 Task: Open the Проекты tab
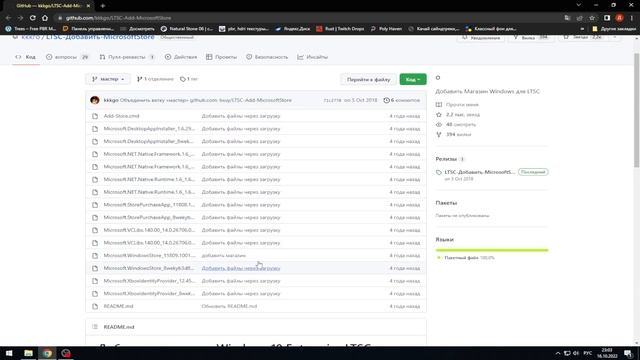click(221, 57)
